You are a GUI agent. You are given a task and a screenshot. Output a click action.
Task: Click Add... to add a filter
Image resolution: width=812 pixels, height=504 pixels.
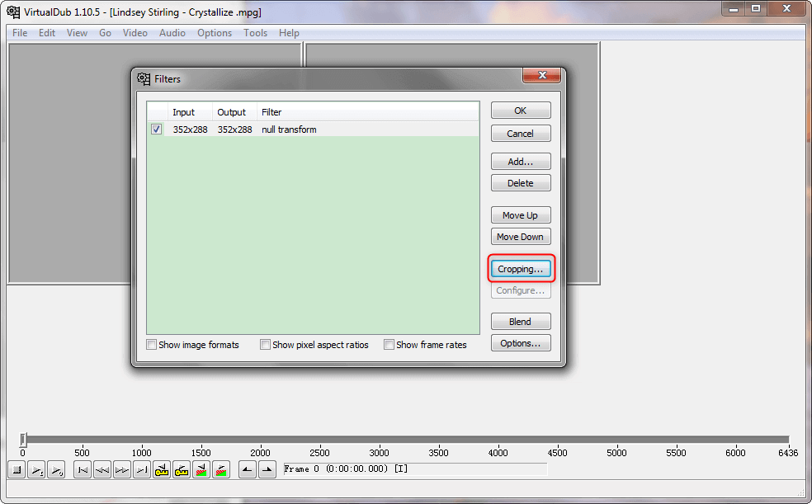[520, 162]
